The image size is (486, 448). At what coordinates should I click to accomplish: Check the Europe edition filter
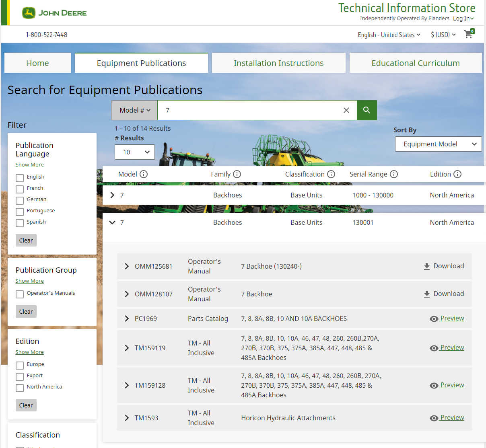(20, 366)
